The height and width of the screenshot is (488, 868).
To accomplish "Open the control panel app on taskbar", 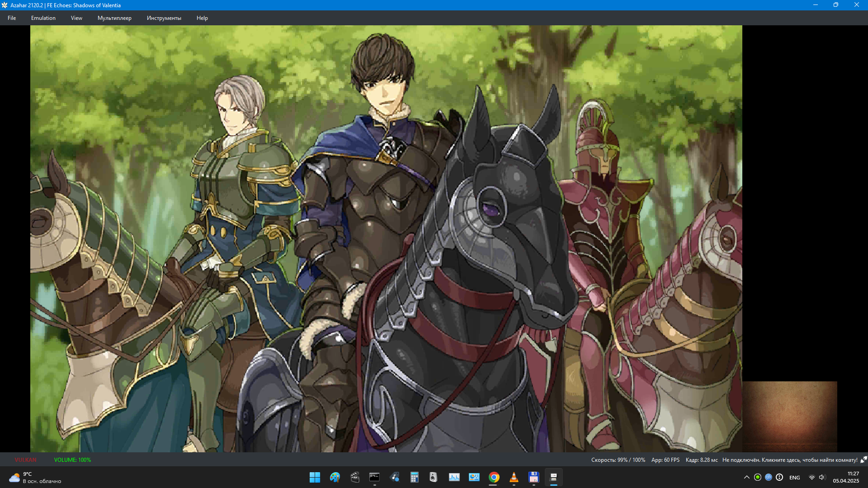I will (x=474, y=477).
